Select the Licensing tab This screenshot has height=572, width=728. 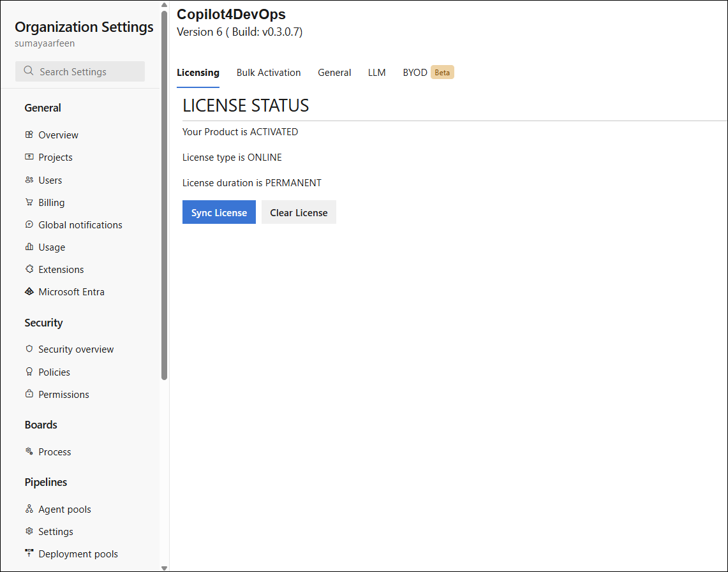point(198,73)
